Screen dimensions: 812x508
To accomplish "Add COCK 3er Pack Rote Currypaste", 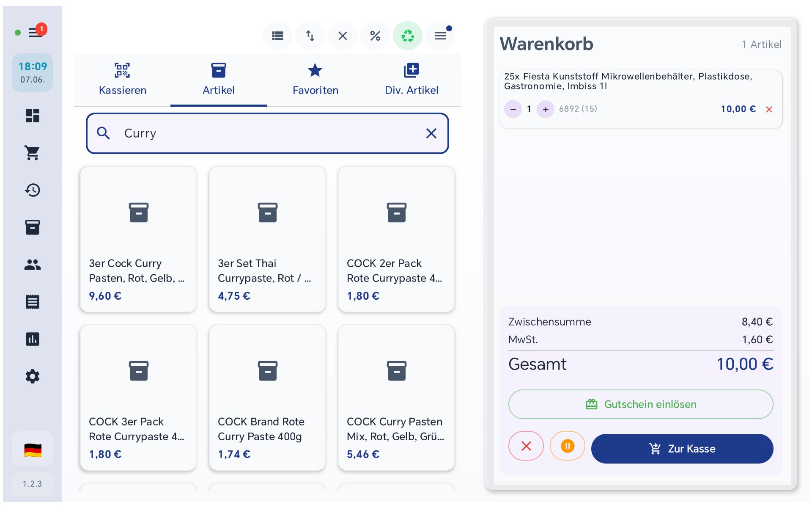I will click(138, 398).
